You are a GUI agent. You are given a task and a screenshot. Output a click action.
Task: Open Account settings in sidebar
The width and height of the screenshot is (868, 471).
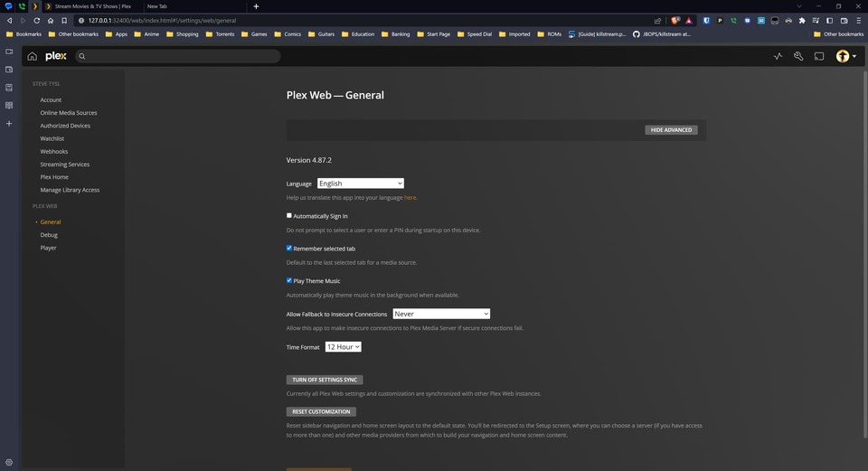[51, 99]
